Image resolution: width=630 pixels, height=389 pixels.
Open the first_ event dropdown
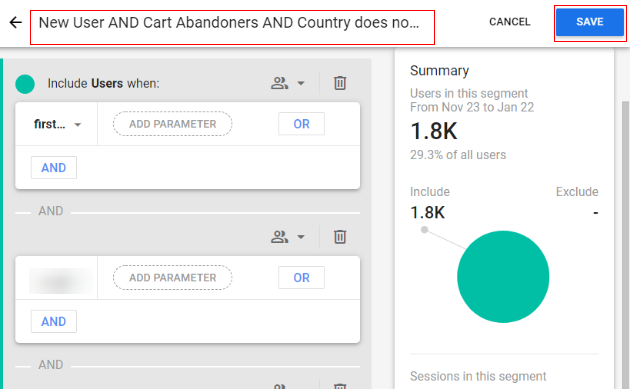[57, 124]
